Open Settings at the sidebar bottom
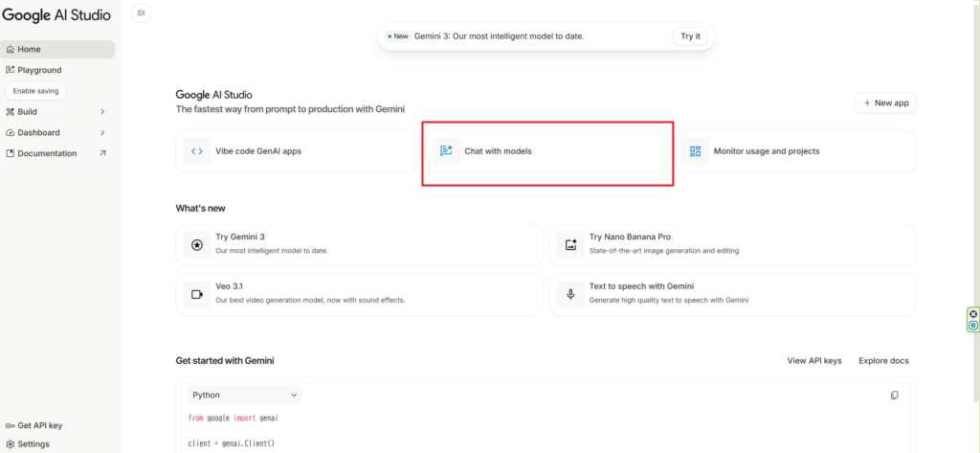 (33, 444)
